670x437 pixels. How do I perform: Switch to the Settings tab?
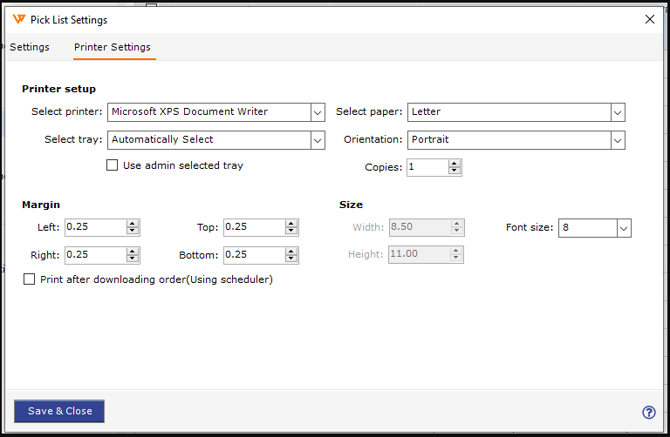coord(29,47)
